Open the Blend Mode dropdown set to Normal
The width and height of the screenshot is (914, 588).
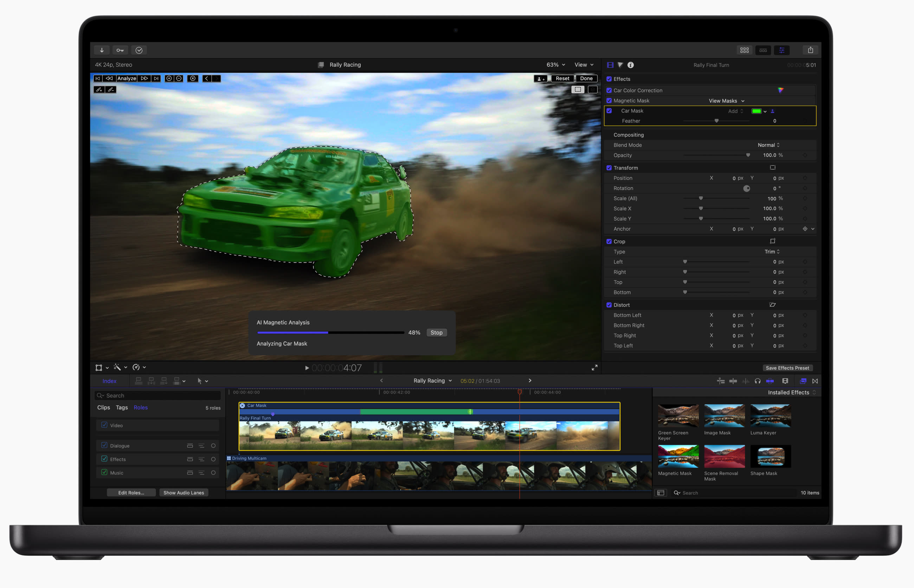click(768, 145)
